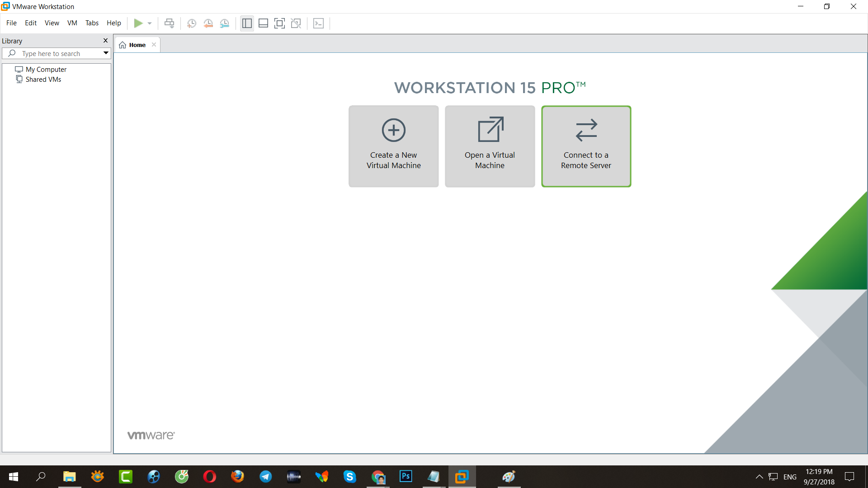
Task: Toggle the library sidebar view
Action: point(247,23)
